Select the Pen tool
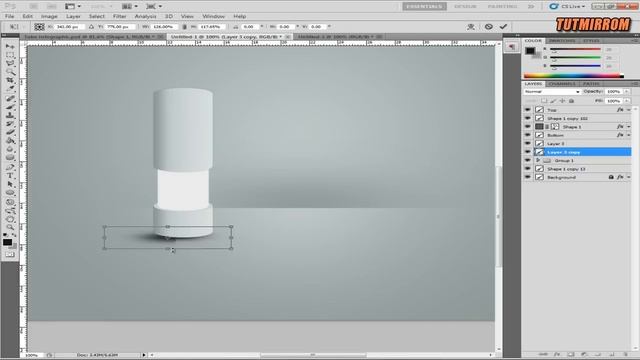This screenshot has width=640, height=360. pyautogui.click(x=10, y=168)
